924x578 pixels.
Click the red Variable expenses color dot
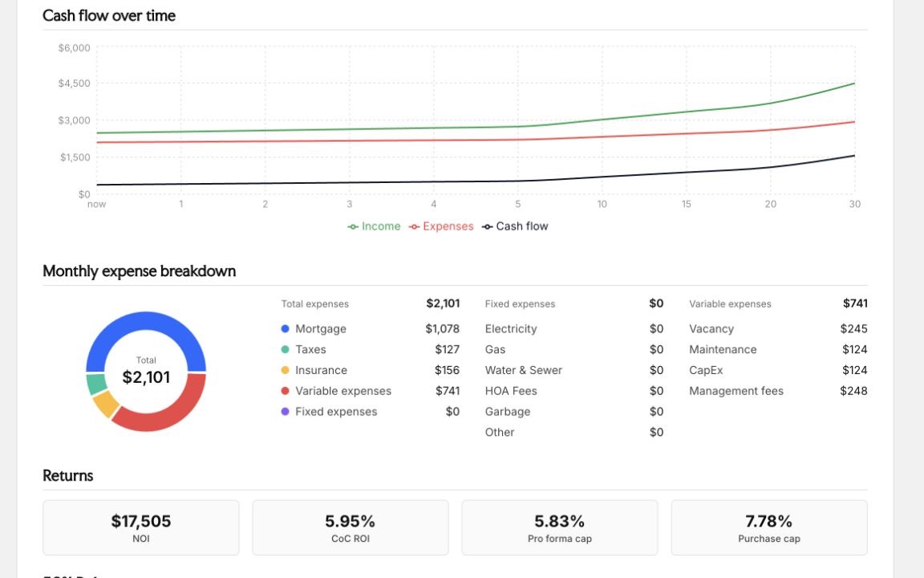click(x=286, y=391)
